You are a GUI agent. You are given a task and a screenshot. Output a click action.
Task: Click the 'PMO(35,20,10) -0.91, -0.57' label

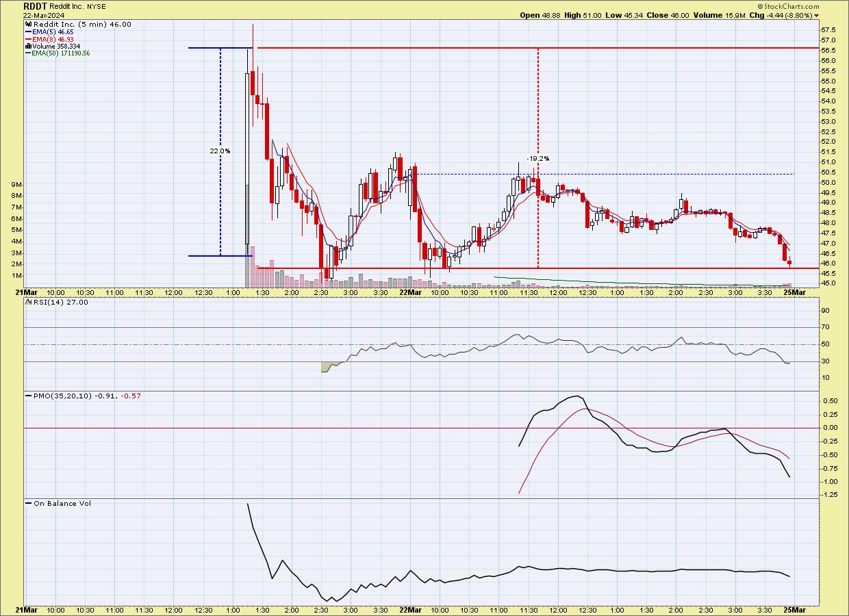pos(87,396)
